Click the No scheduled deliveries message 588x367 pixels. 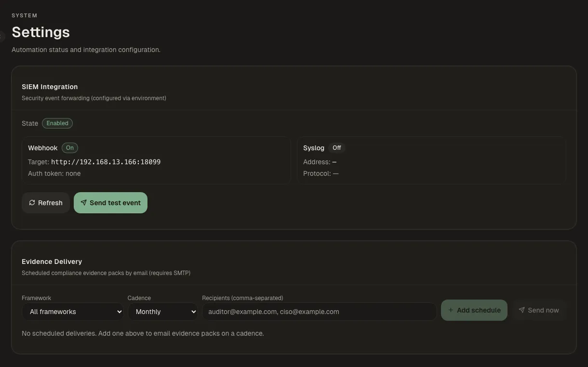click(x=143, y=333)
